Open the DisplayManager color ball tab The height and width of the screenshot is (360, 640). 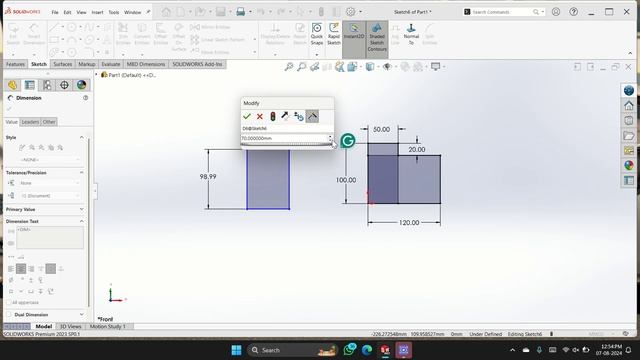pos(81,85)
